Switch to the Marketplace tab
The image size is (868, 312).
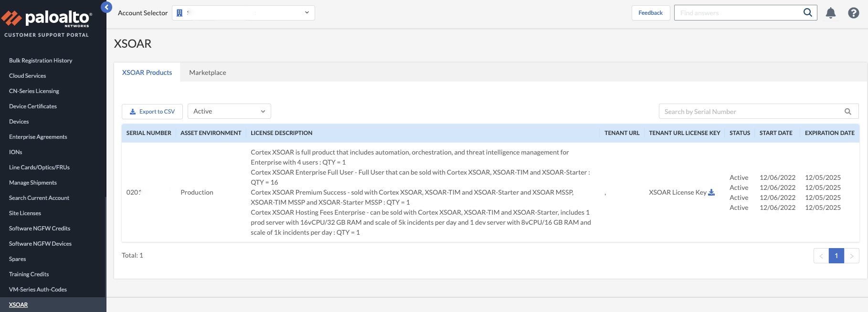click(x=208, y=73)
